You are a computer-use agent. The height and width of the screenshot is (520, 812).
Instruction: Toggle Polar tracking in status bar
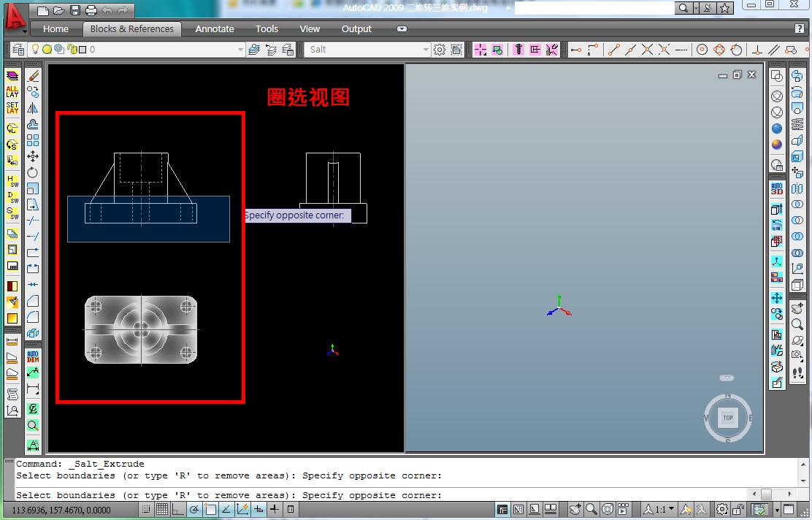194,510
